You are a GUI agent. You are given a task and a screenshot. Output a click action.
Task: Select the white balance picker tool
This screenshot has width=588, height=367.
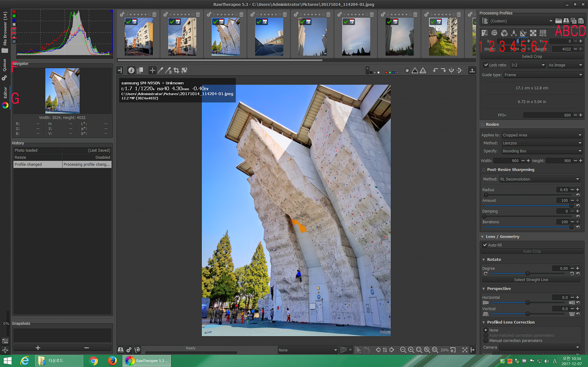(x=160, y=71)
